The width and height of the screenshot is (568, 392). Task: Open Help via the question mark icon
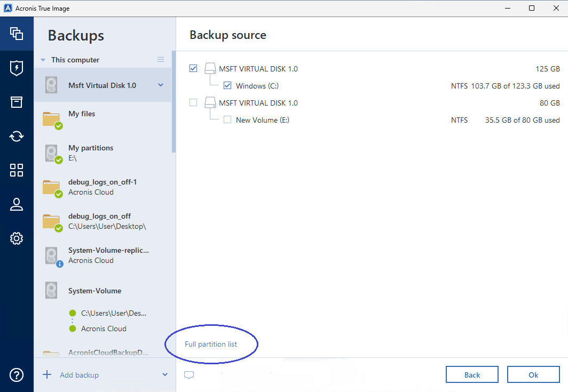click(x=17, y=375)
